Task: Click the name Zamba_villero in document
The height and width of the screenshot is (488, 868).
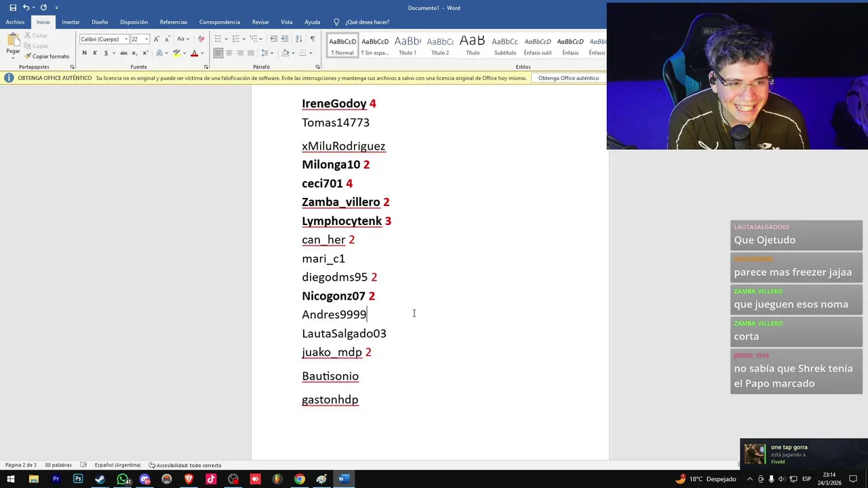Action: tap(341, 202)
